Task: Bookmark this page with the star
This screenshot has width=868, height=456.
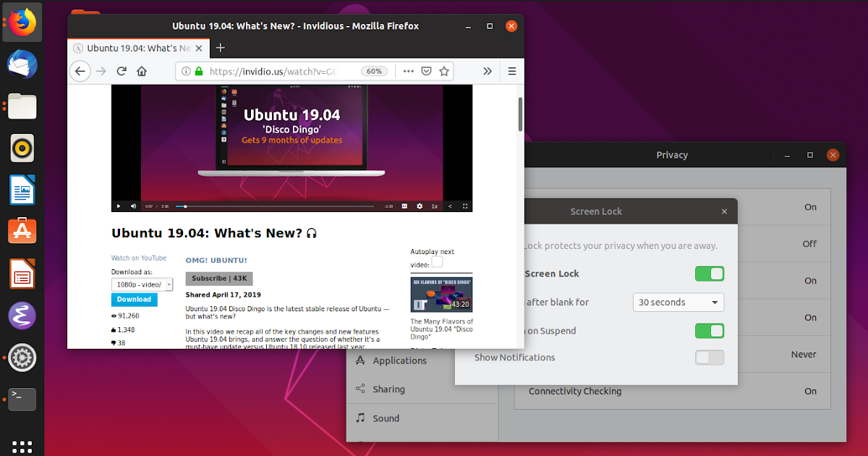Action: [x=444, y=71]
